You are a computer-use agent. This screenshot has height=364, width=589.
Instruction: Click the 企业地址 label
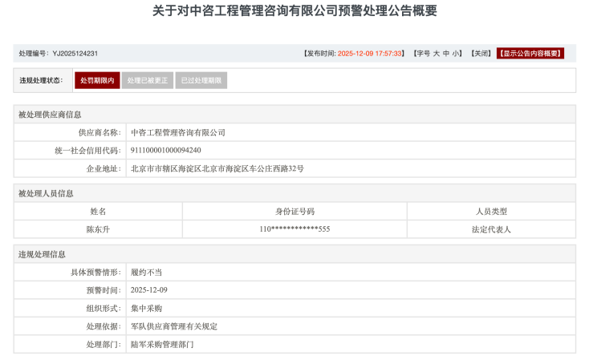[x=104, y=168]
